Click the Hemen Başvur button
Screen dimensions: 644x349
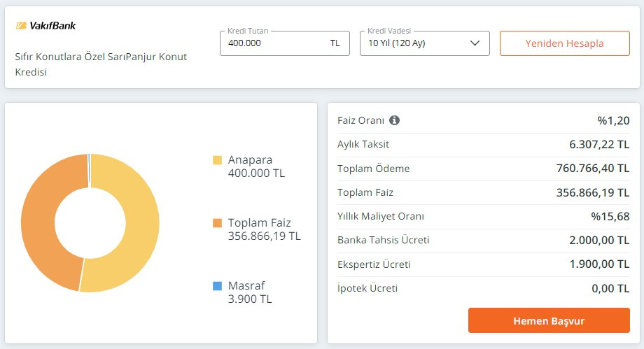[x=549, y=321]
